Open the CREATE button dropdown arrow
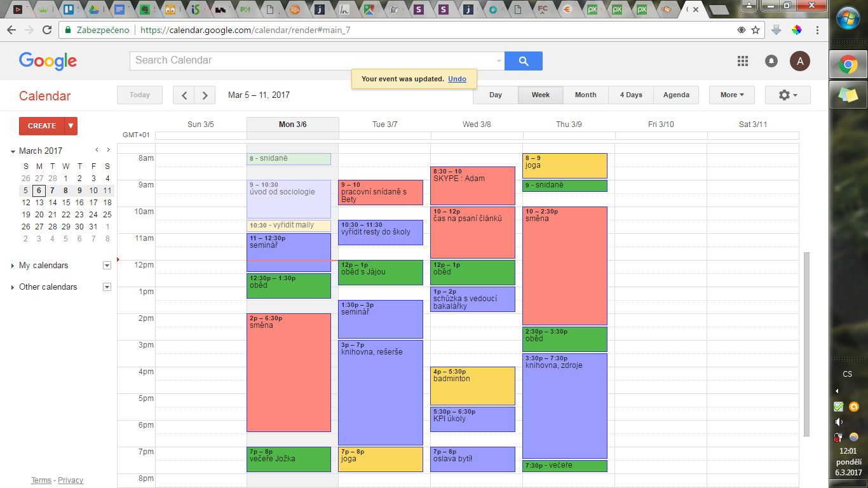This screenshot has width=868, height=488. (x=70, y=126)
